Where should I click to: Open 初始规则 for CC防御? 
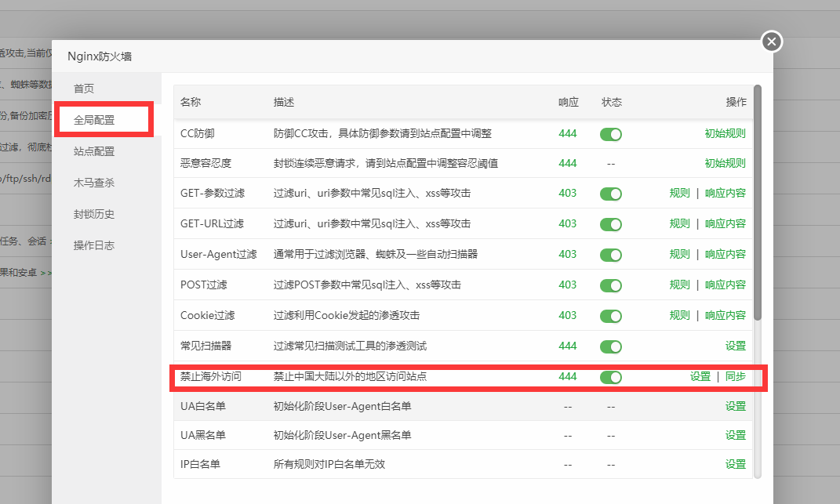click(x=725, y=133)
